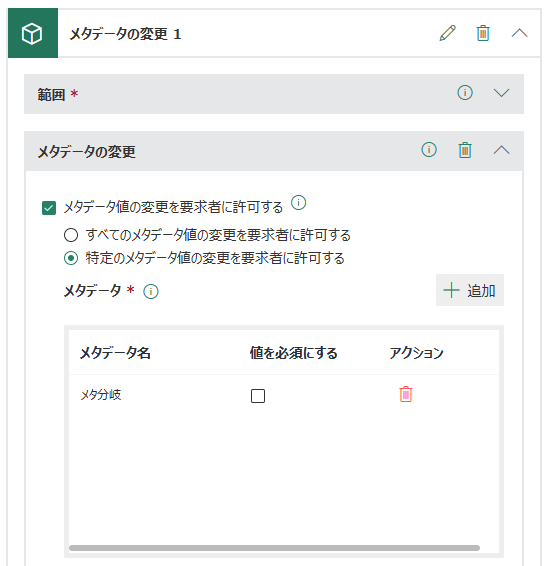
Task: Uncheck メタデータ値の変更を要求者に許可する checkbox
Action: click(x=49, y=208)
